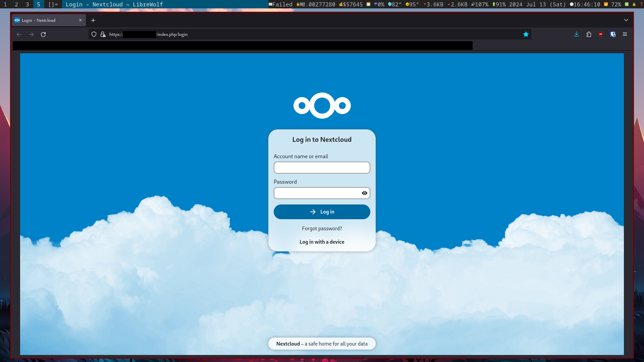644x362 pixels.
Task: Go back to the previous page
Action: [19, 34]
